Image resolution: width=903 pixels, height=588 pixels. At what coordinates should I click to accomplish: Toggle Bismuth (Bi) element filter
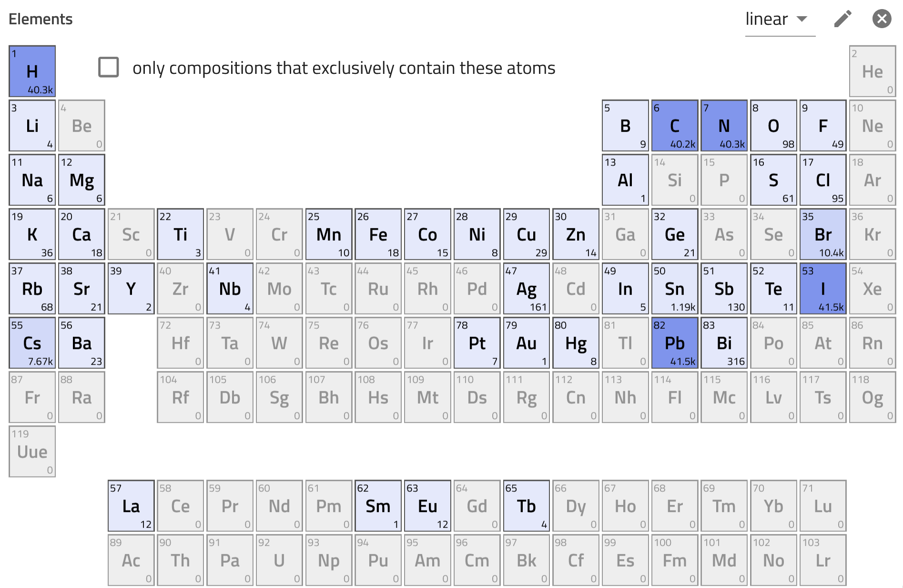tap(724, 343)
